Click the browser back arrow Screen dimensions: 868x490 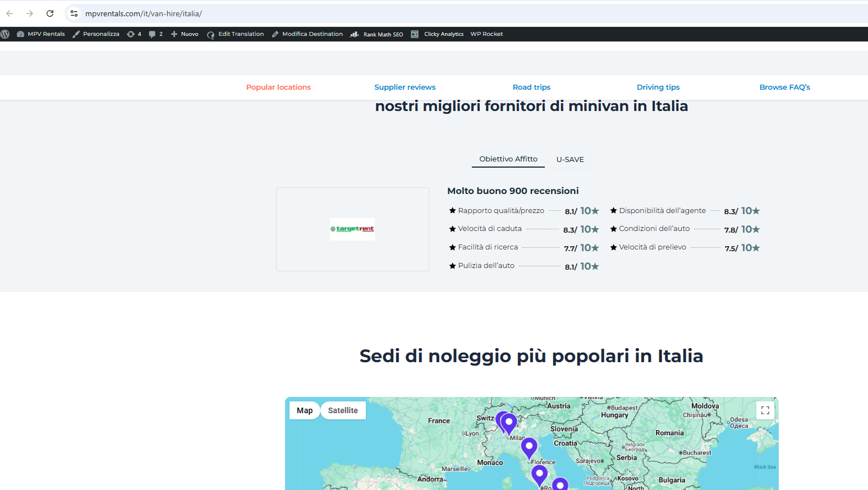click(x=10, y=13)
